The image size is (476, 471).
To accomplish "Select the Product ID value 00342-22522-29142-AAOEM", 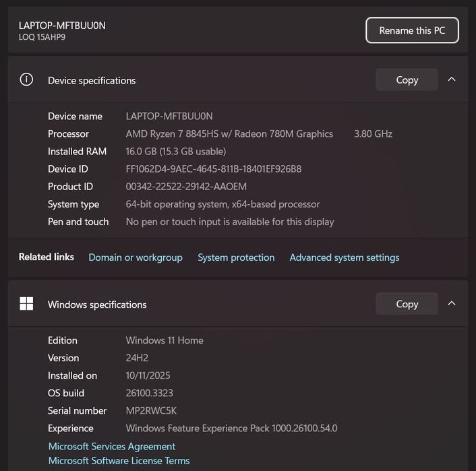I will 186,187.
